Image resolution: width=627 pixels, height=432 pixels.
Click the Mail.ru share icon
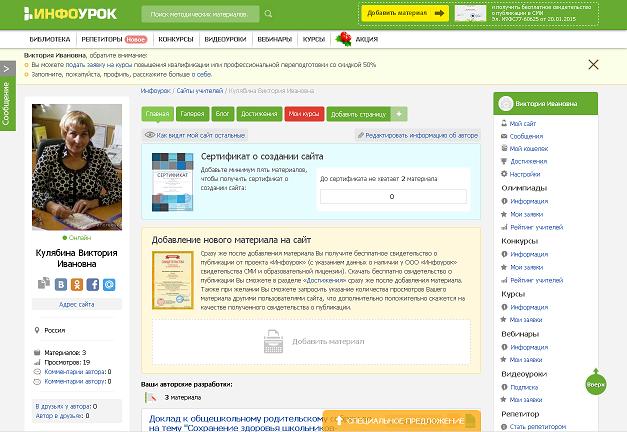(109, 284)
